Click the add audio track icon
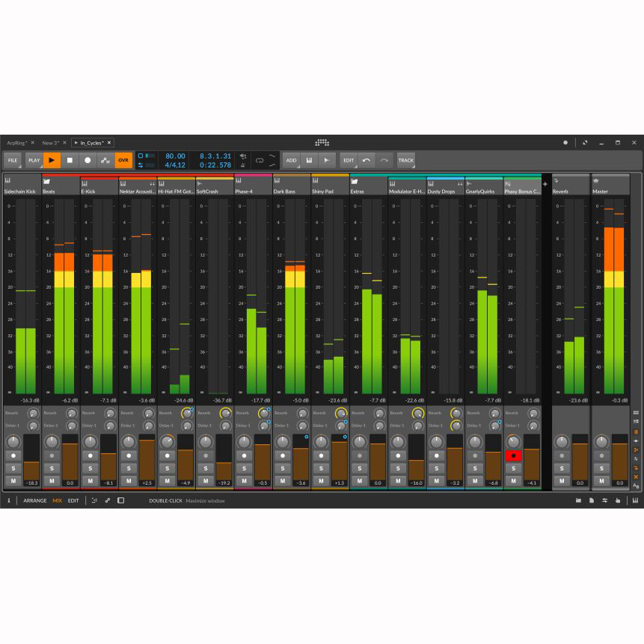644x644 pixels. (327, 160)
